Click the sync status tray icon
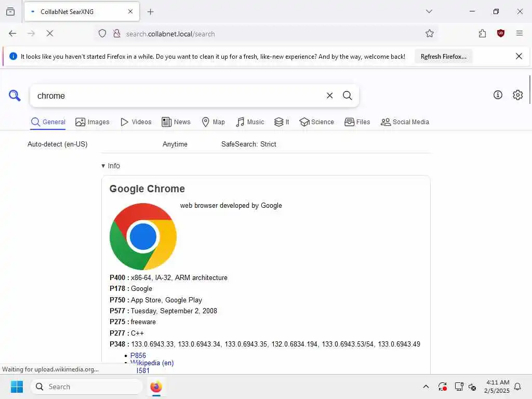Image resolution: width=532 pixels, height=399 pixels. click(442, 387)
